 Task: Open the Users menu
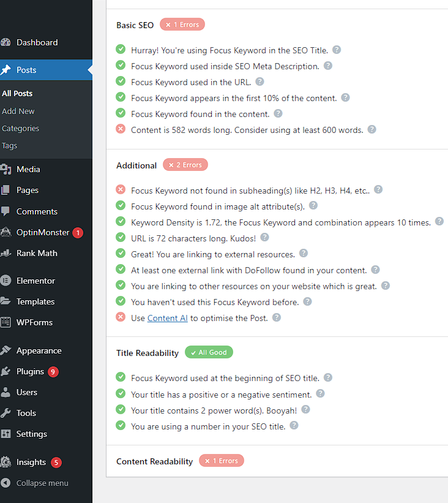point(26,392)
